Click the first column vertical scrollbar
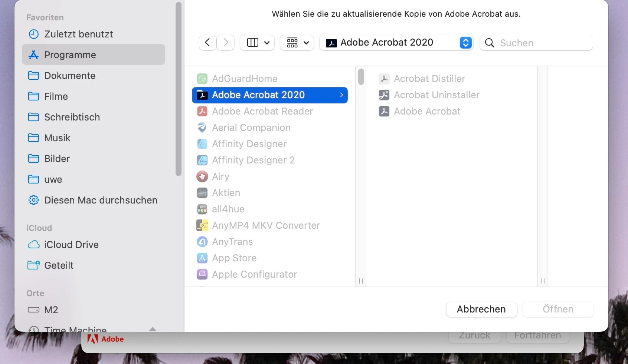628x364 pixels. pos(361,76)
